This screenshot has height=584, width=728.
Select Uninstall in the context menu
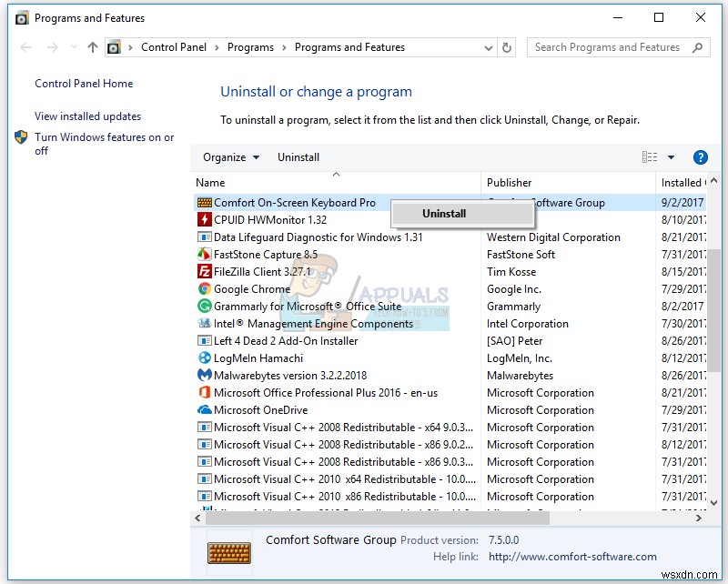point(462,214)
